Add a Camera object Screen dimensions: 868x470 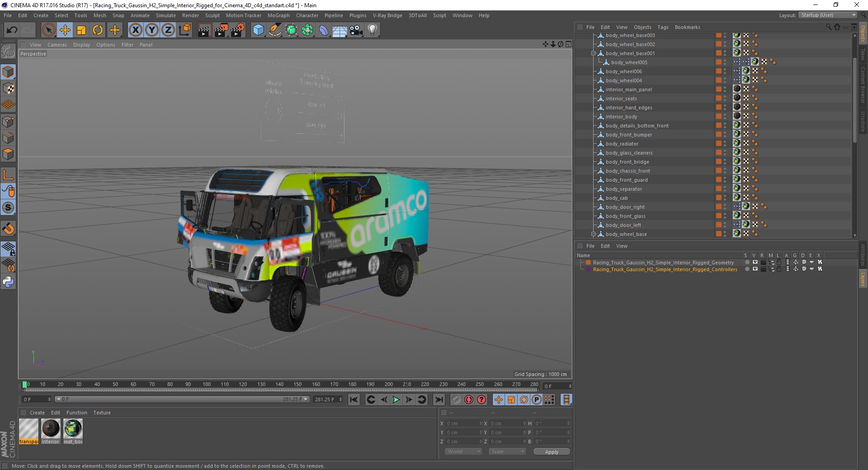[x=356, y=30]
